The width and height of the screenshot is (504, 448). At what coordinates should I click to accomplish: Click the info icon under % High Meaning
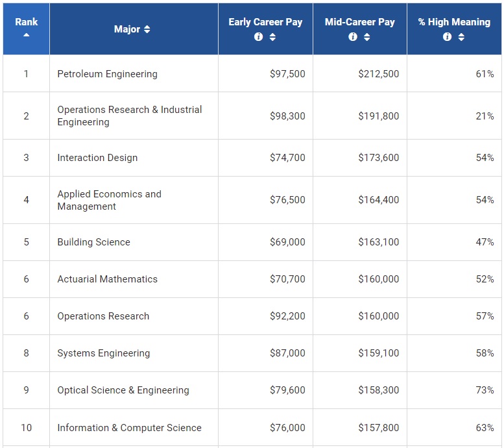(447, 37)
